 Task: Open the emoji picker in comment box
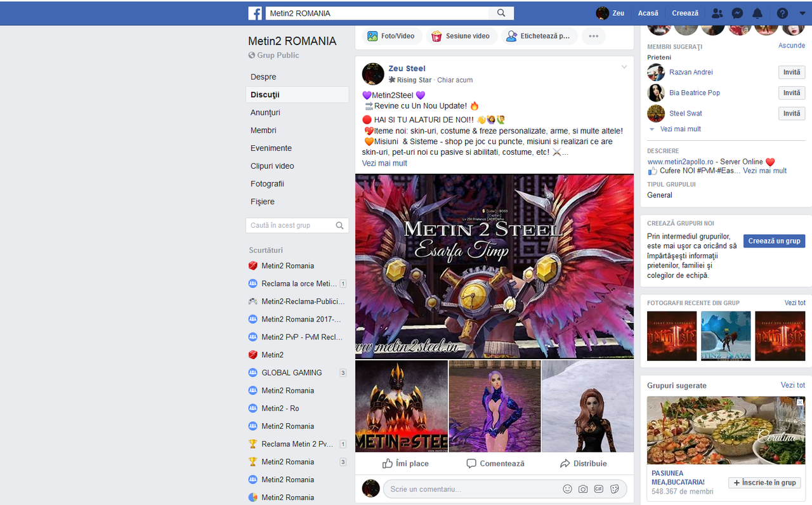(x=566, y=489)
